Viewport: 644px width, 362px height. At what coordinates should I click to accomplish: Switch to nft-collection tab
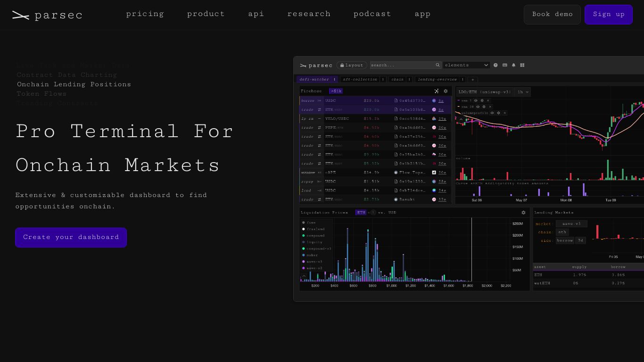pos(360,79)
